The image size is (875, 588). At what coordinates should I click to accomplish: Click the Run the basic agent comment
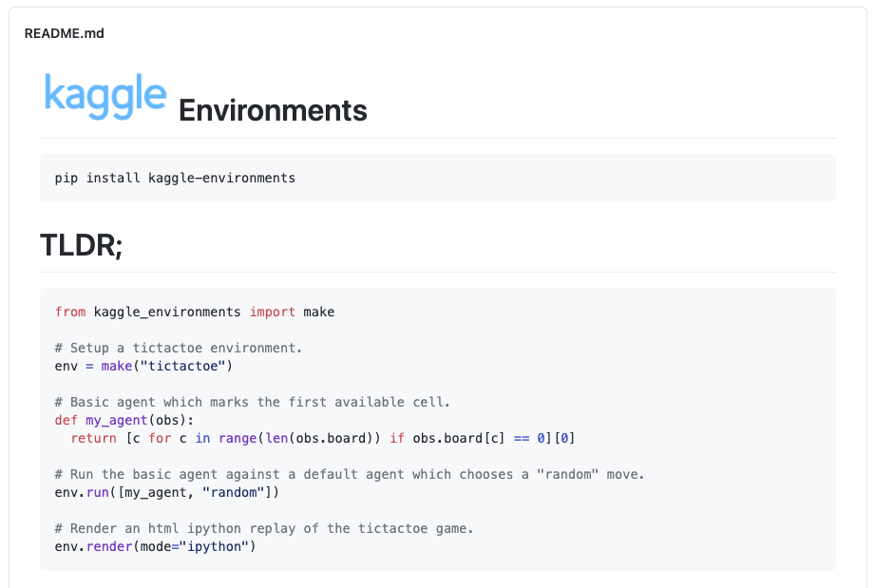[350, 474]
